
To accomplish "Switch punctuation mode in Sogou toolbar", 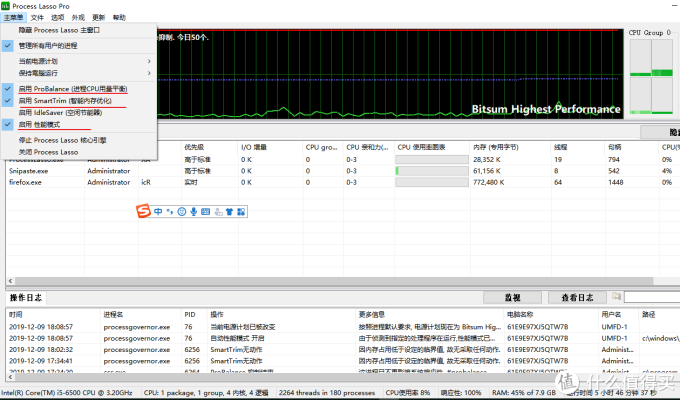I will click(x=170, y=211).
